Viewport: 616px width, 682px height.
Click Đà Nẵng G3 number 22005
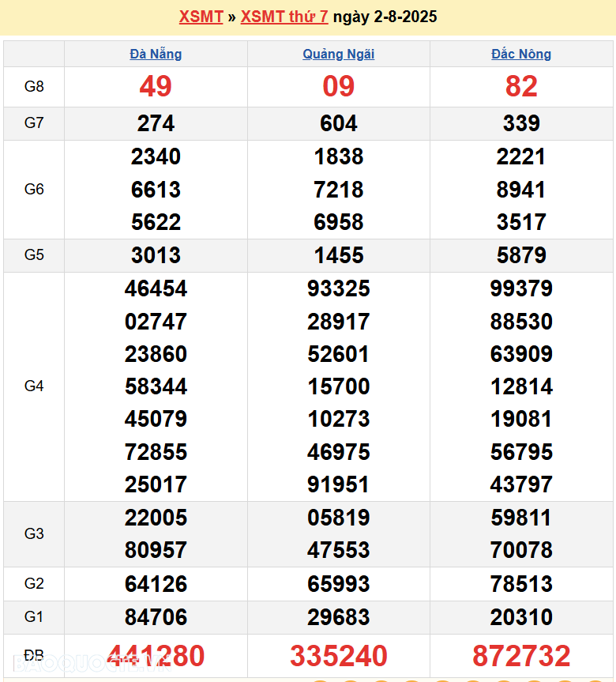point(156,518)
